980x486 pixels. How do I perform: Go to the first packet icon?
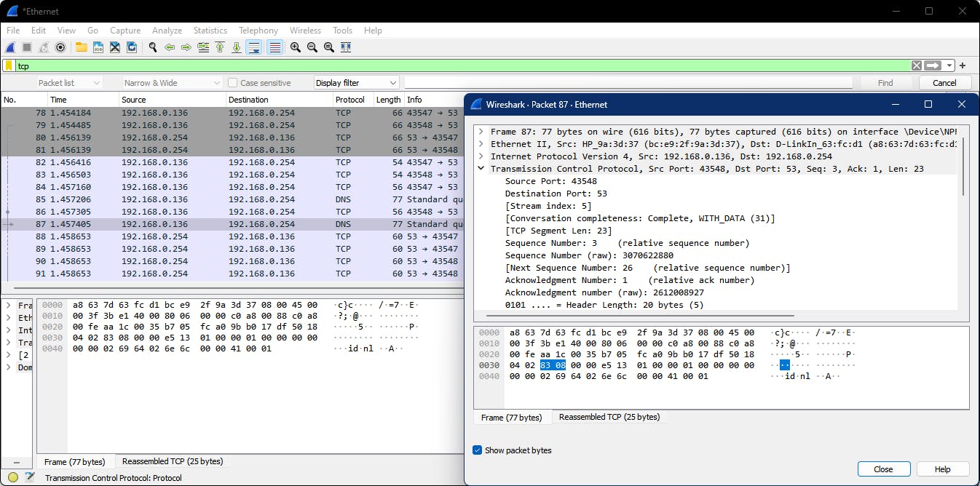point(220,47)
